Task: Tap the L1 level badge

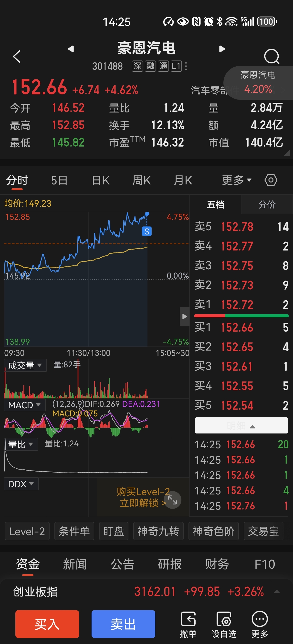Action: 176,66
